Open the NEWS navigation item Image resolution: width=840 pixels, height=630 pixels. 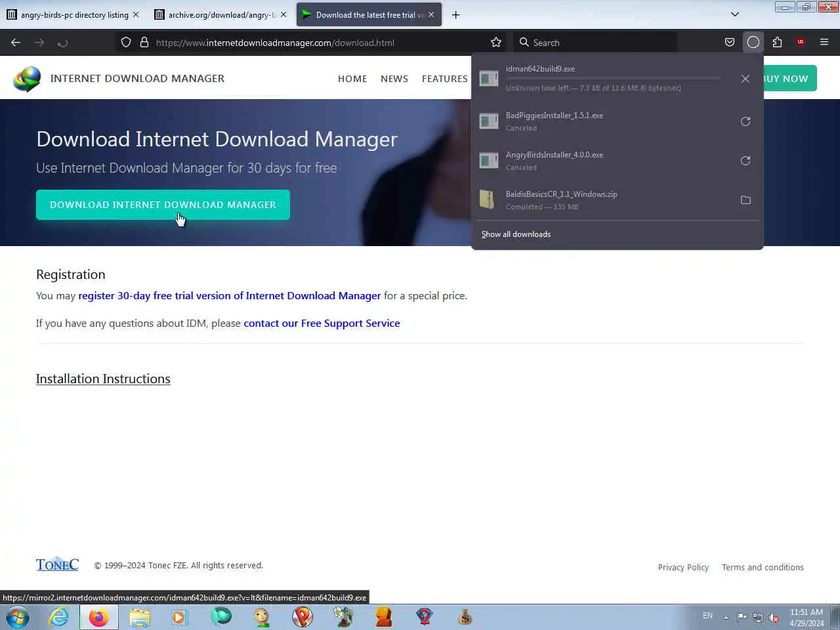tap(394, 79)
